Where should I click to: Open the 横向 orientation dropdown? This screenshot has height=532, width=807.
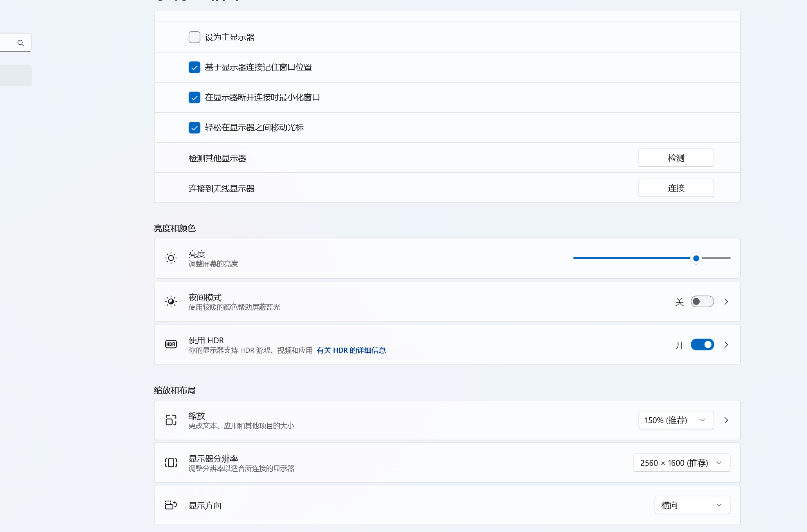[x=692, y=505]
